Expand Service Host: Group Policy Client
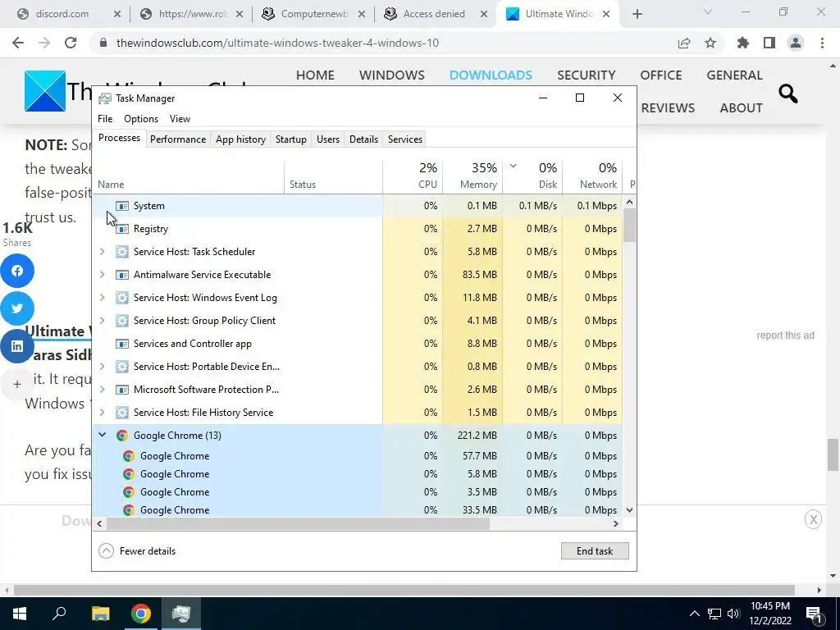 coord(103,321)
